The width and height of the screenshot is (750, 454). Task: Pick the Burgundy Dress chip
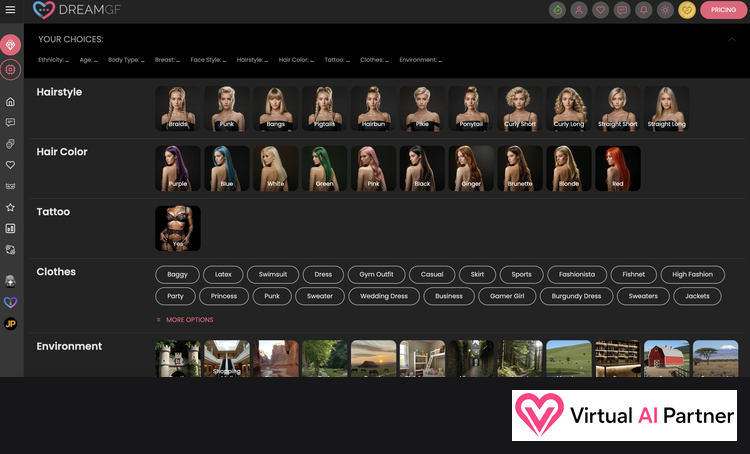[x=576, y=296]
